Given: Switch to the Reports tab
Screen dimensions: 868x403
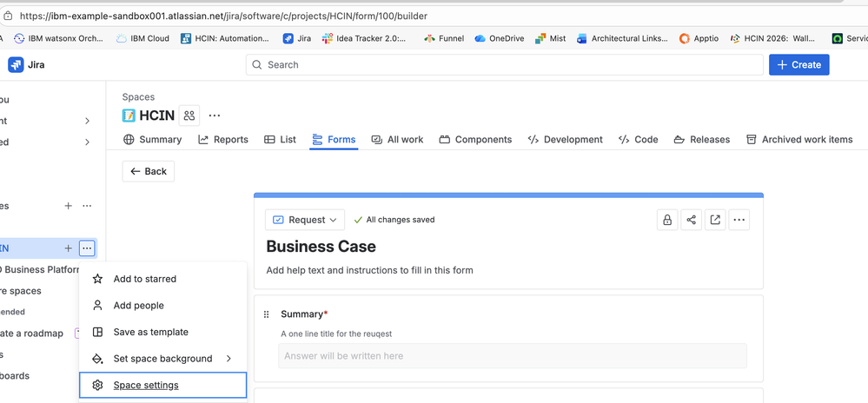Looking at the screenshot, I should pos(223,140).
